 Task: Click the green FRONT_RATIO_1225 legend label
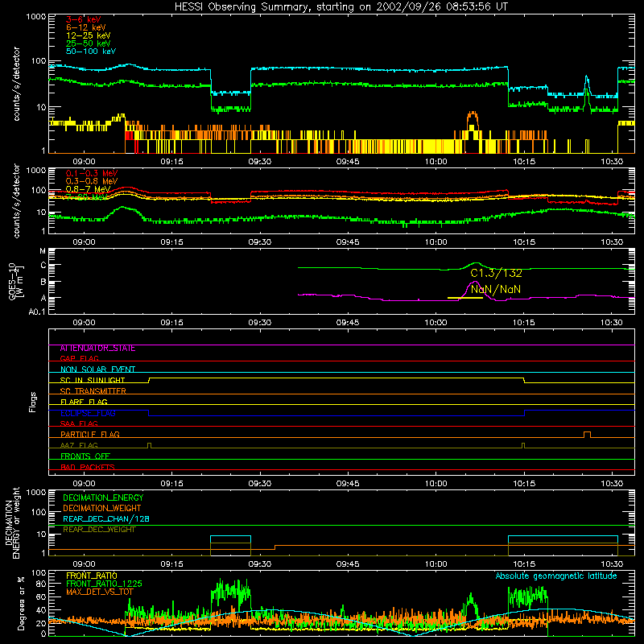click(x=105, y=584)
